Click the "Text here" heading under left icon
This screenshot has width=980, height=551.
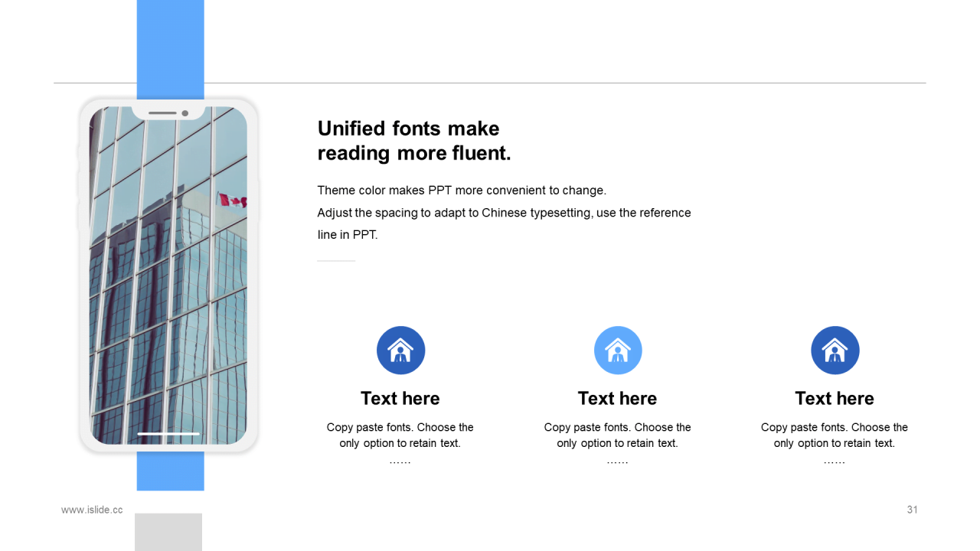click(x=400, y=399)
